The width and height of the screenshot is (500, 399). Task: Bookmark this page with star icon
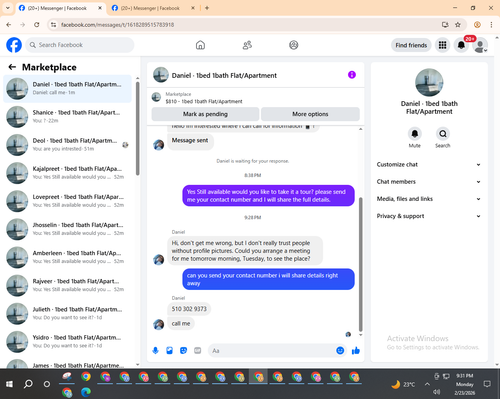point(458,25)
